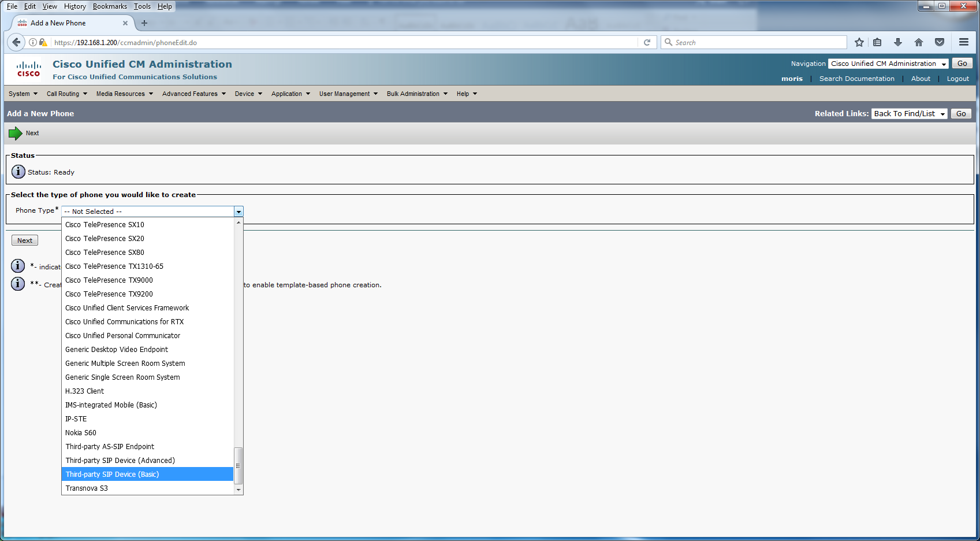Open the Help dropdown in the Cisco menu bar
Viewport: 980px width, 541px height.
click(467, 94)
